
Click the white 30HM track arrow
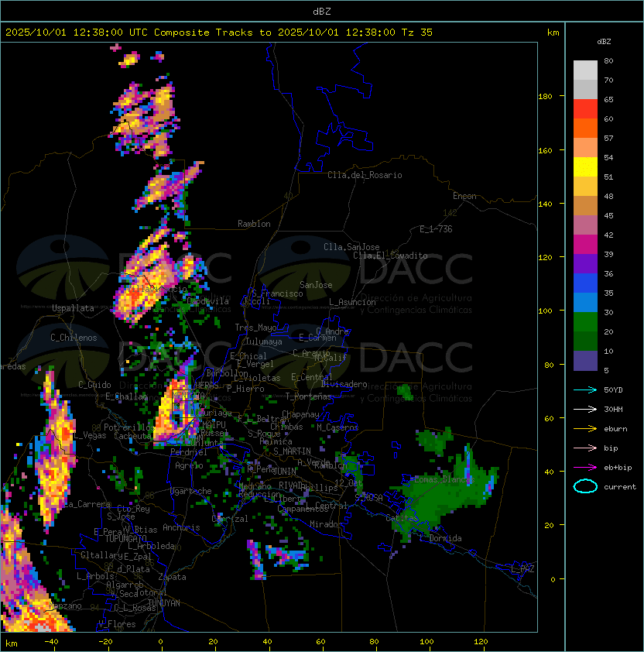tap(585, 409)
